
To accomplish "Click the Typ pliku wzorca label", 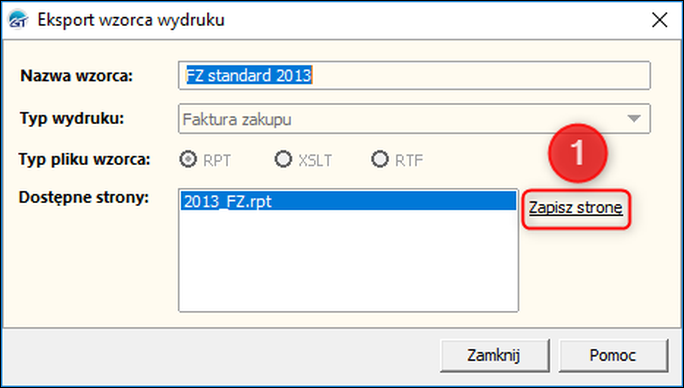I will point(84,159).
